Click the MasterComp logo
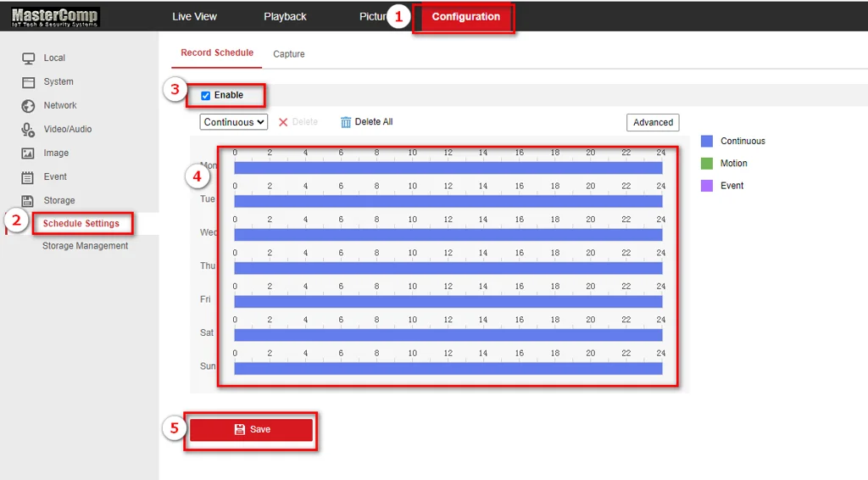 tap(55, 17)
